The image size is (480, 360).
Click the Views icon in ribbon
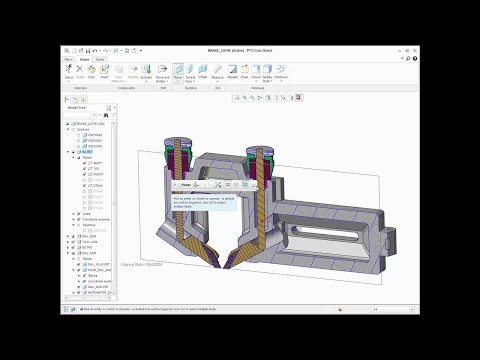255,69
